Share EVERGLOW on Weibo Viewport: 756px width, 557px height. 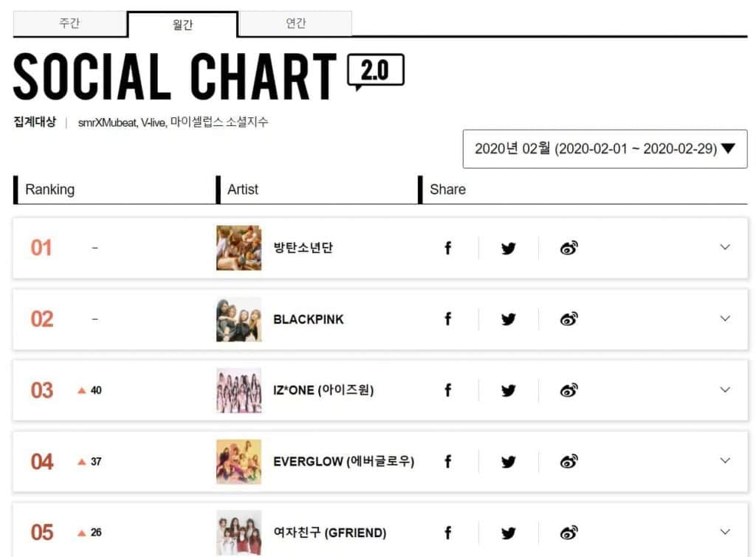click(568, 462)
